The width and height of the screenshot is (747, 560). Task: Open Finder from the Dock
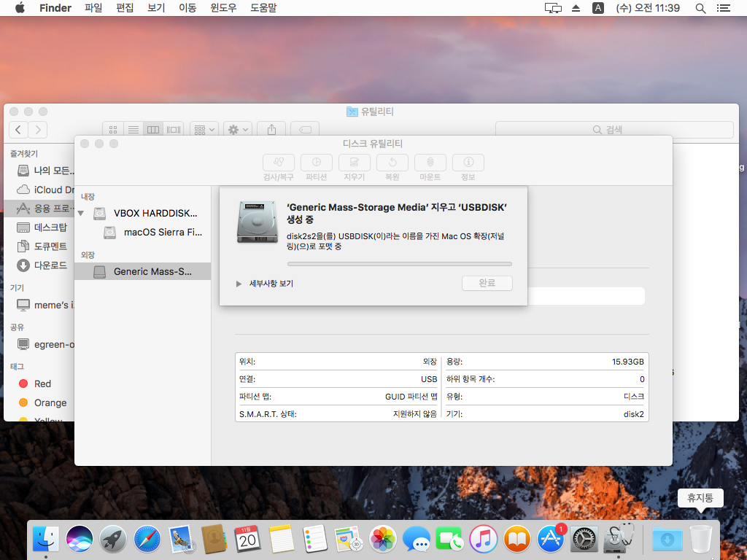(46, 539)
